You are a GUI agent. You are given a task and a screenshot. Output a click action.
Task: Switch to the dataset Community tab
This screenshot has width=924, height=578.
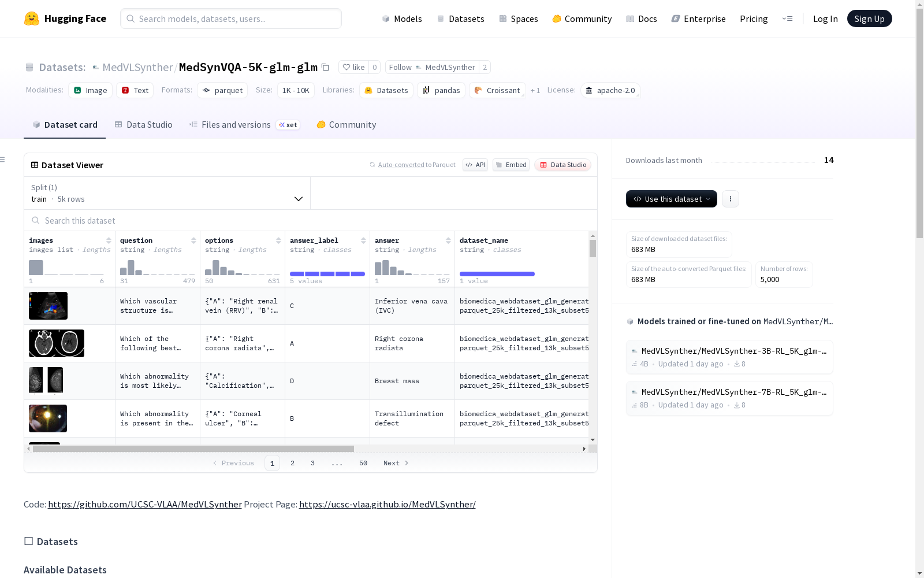coord(346,125)
